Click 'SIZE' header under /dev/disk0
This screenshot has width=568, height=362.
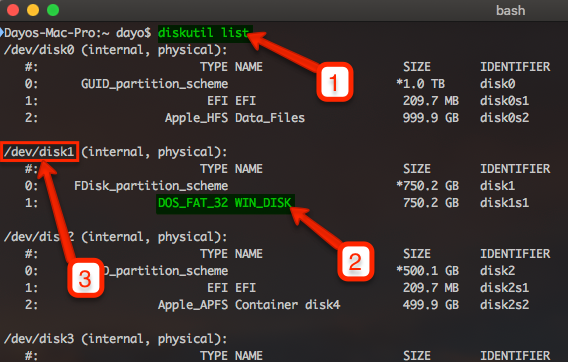pyautogui.click(x=417, y=67)
